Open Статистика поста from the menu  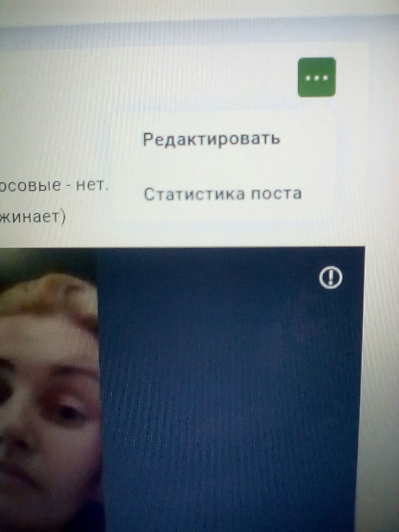click(x=222, y=194)
